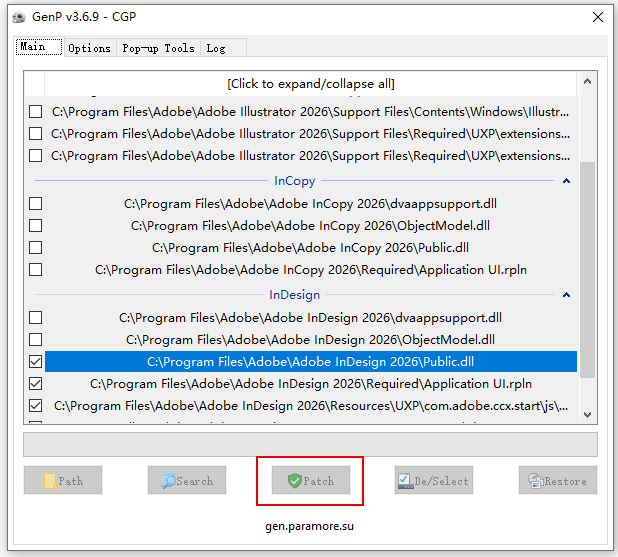Click the Restore button icon
This screenshot has height=557, width=618.
[535, 481]
